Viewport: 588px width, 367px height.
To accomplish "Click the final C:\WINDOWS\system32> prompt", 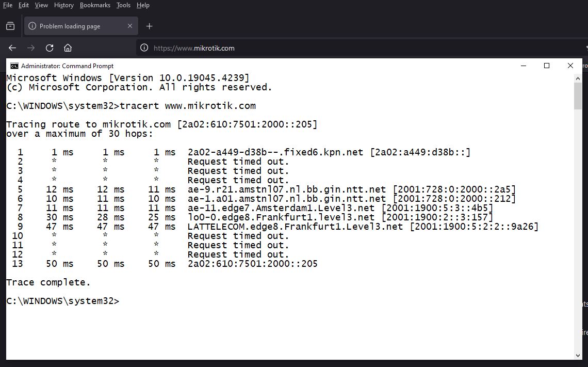I will 62,301.
